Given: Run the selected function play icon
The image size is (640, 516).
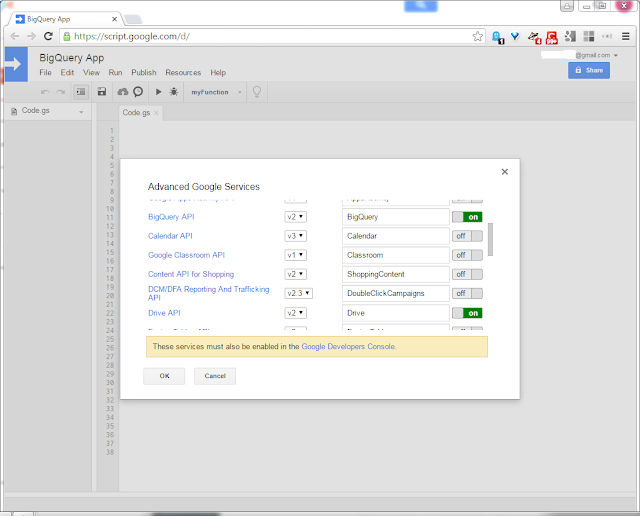Looking at the screenshot, I should (x=158, y=92).
